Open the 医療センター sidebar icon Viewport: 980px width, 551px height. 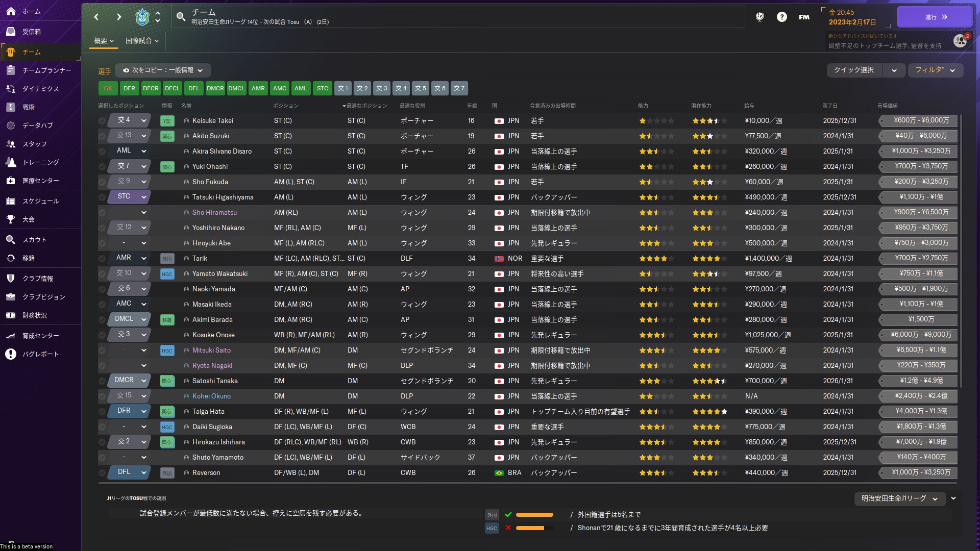click(11, 181)
